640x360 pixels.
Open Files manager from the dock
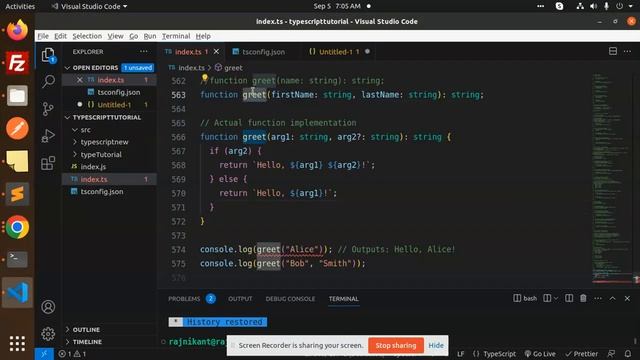coord(17,96)
